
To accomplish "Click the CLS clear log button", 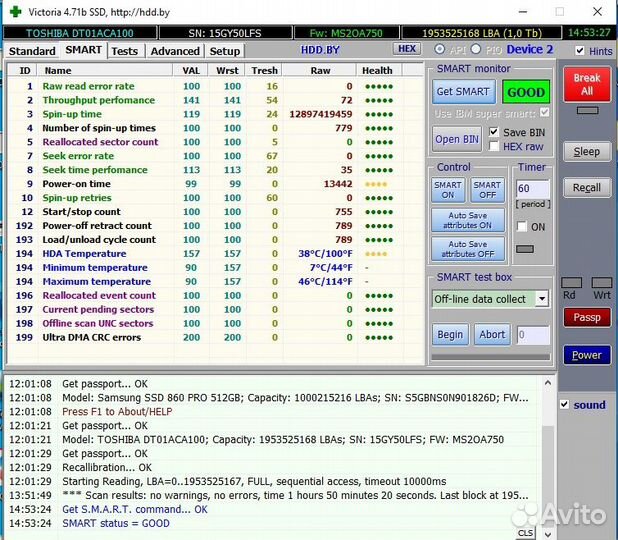I will point(526,533).
